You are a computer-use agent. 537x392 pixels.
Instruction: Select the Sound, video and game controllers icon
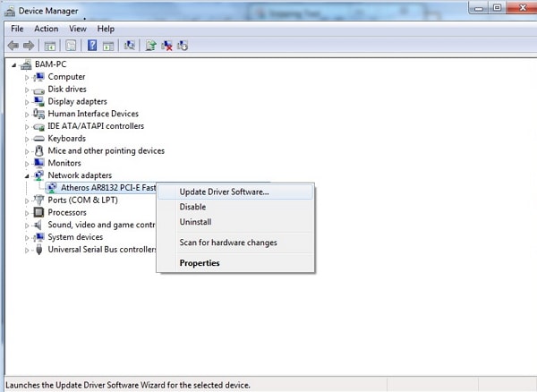point(38,225)
